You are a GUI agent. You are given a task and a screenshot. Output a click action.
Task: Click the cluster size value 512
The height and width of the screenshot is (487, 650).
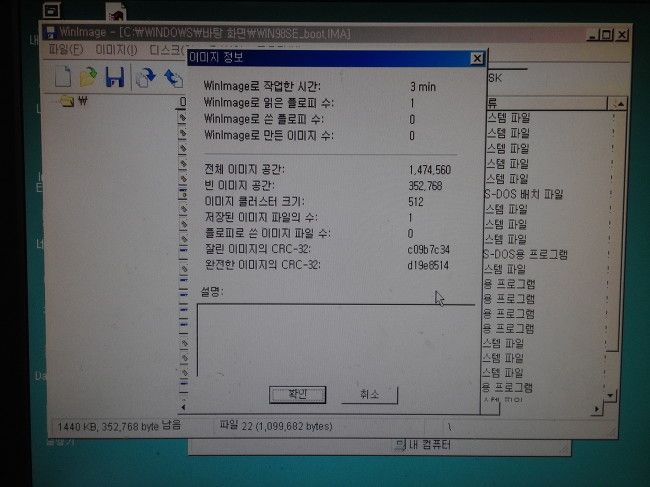416,202
